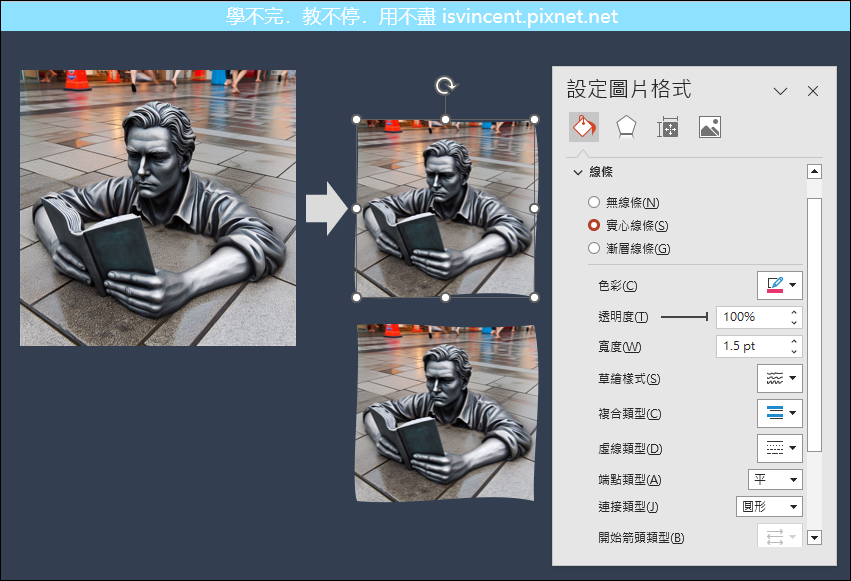Screen dimensions: 851x581
Task: Click the bottom-right resize handle of selected picture
Action: tap(535, 297)
